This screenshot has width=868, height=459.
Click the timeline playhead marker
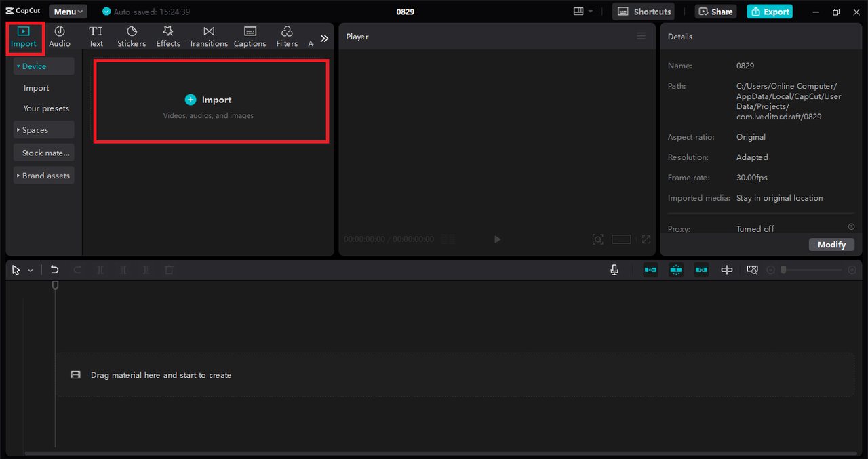point(56,285)
